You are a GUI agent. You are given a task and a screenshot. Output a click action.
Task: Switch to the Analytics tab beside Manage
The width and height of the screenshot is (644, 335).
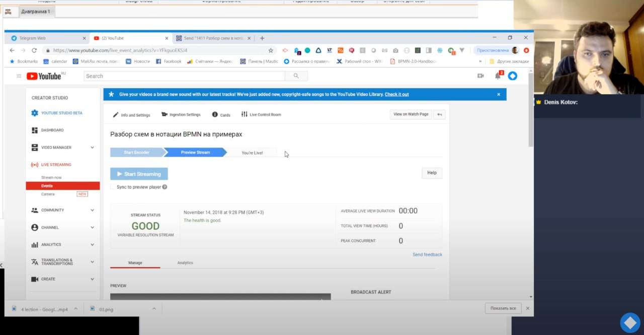click(x=185, y=263)
